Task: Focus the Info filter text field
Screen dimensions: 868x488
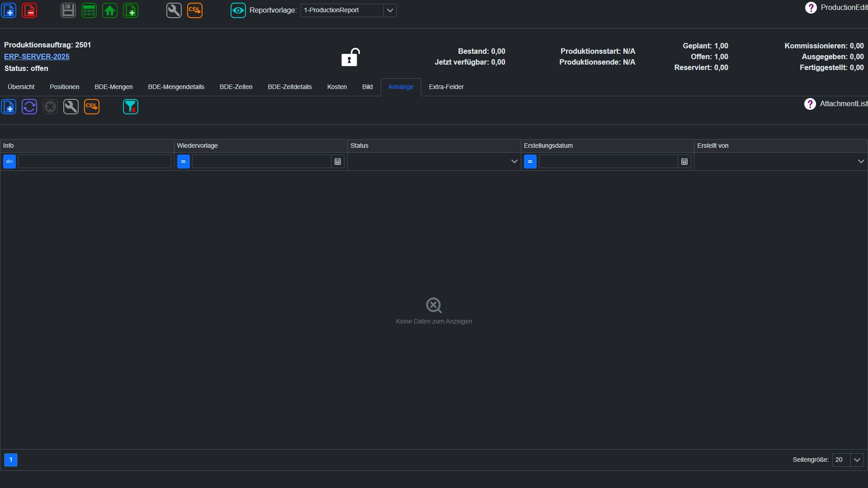Action: click(x=94, y=161)
